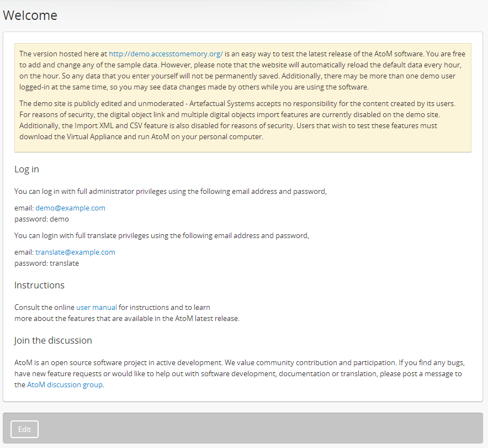Click the 'password: demo' text line
The width and height of the screenshot is (488, 448).
pos(41,219)
